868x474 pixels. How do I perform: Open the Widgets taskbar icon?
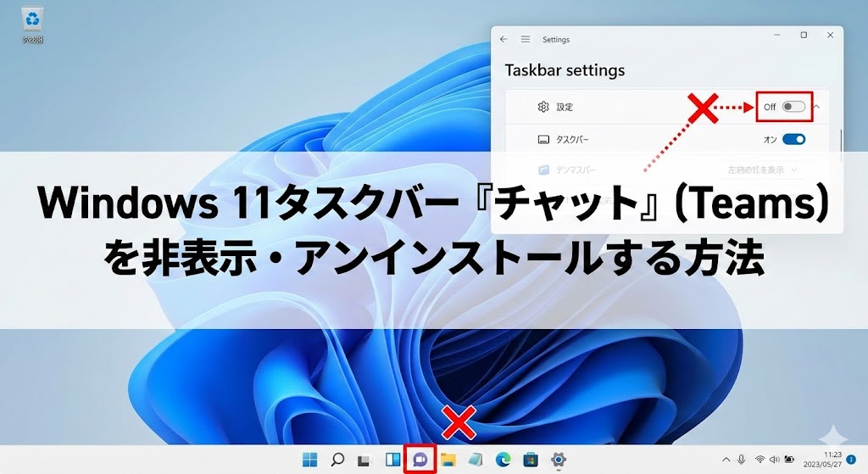(x=392, y=460)
